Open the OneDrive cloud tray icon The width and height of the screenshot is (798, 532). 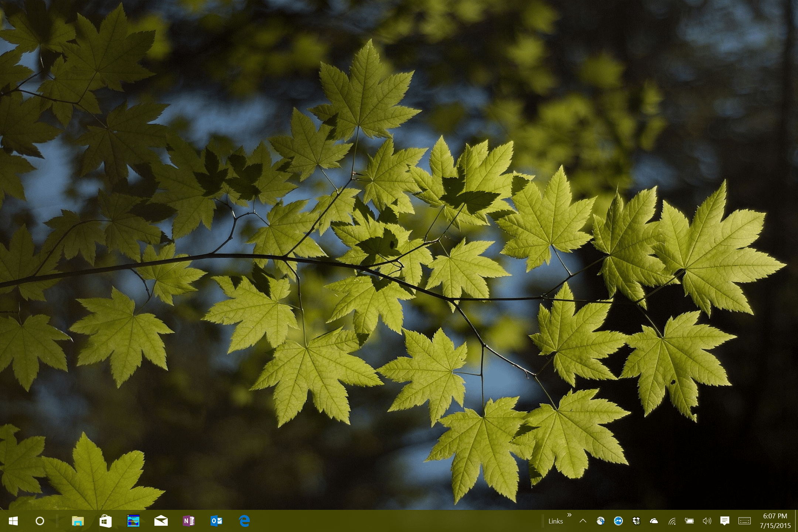pos(654,521)
